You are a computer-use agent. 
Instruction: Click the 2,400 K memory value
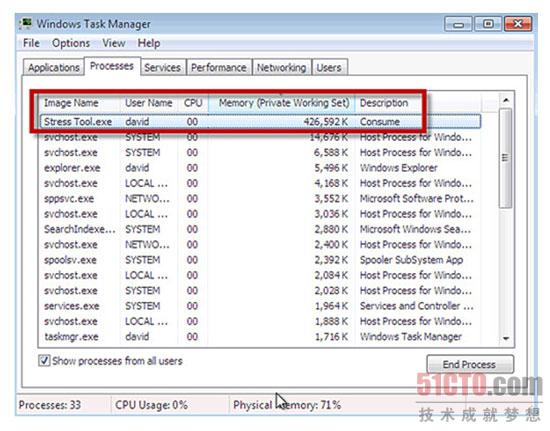coord(331,244)
